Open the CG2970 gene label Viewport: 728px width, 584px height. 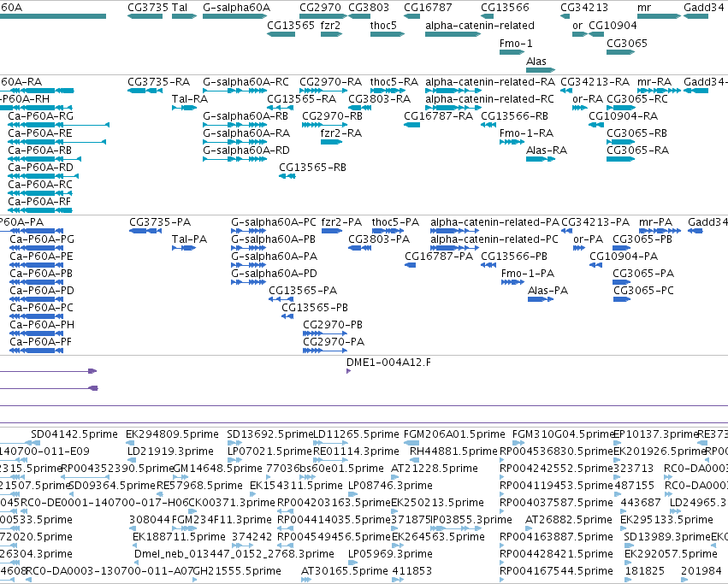coord(320,8)
